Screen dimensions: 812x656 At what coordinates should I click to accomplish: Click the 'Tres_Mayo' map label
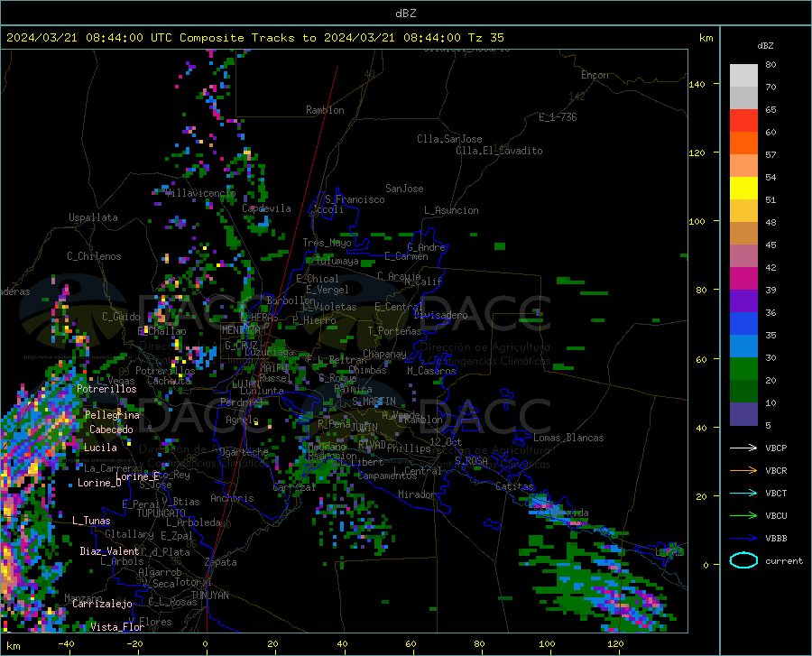pyautogui.click(x=327, y=243)
